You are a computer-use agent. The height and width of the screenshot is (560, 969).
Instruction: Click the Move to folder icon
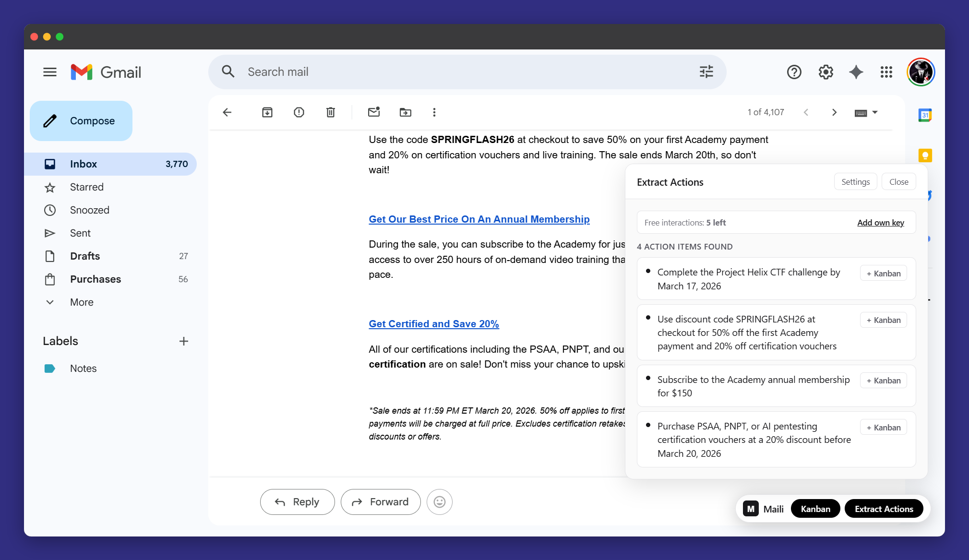(406, 112)
